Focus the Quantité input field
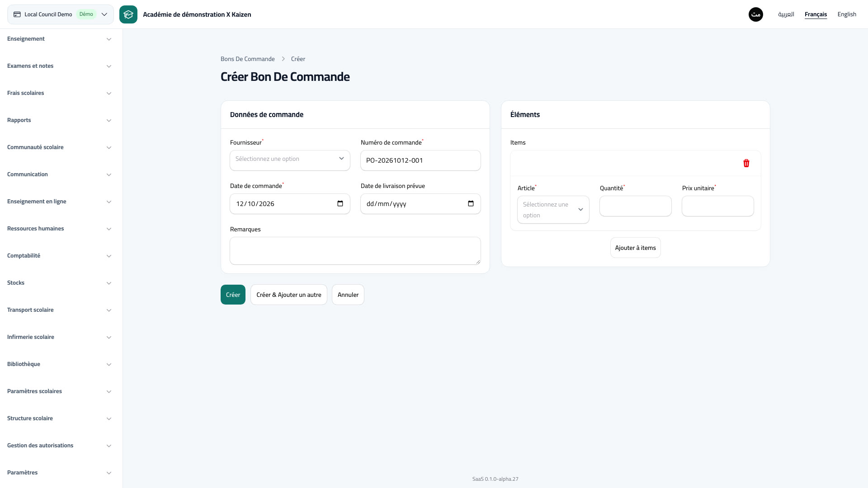Screen dimensions: 868x488 [x=636, y=206]
